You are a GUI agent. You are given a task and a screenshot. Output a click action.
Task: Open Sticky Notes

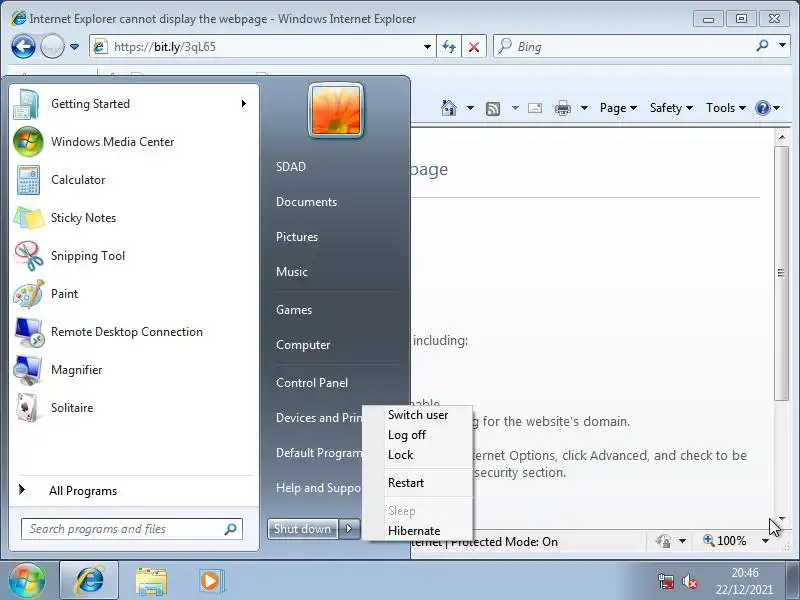[134, 218]
